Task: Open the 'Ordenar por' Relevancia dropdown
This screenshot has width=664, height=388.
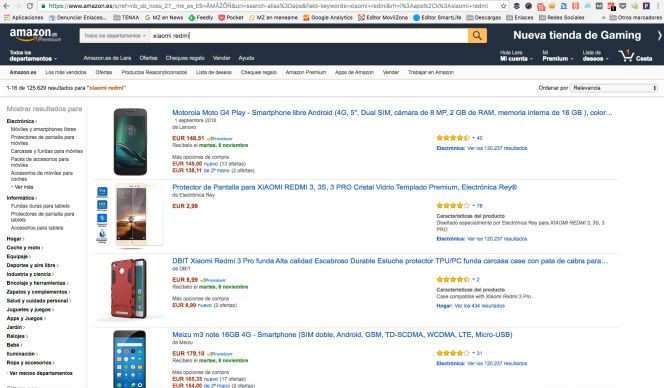Action: [x=614, y=88]
